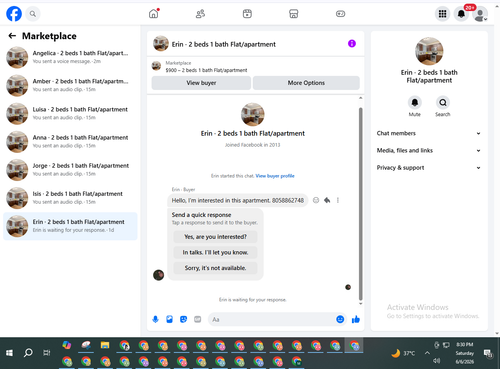Search in conversation icon in right panel
This screenshot has width=500, height=369.
click(443, 103)
